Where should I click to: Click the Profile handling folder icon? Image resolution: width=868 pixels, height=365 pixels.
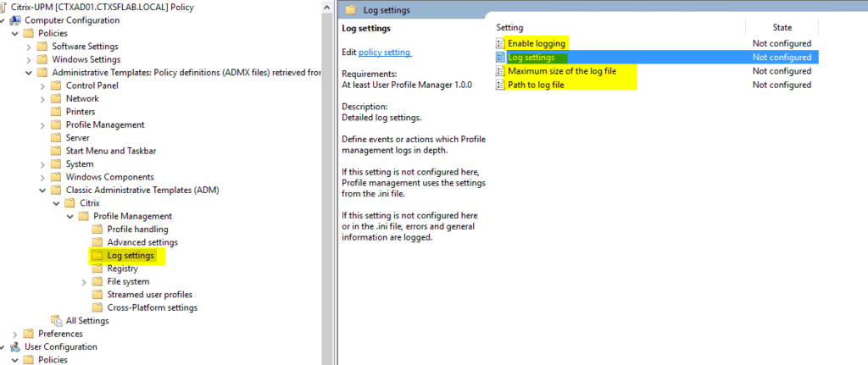[x=97, y=229]
